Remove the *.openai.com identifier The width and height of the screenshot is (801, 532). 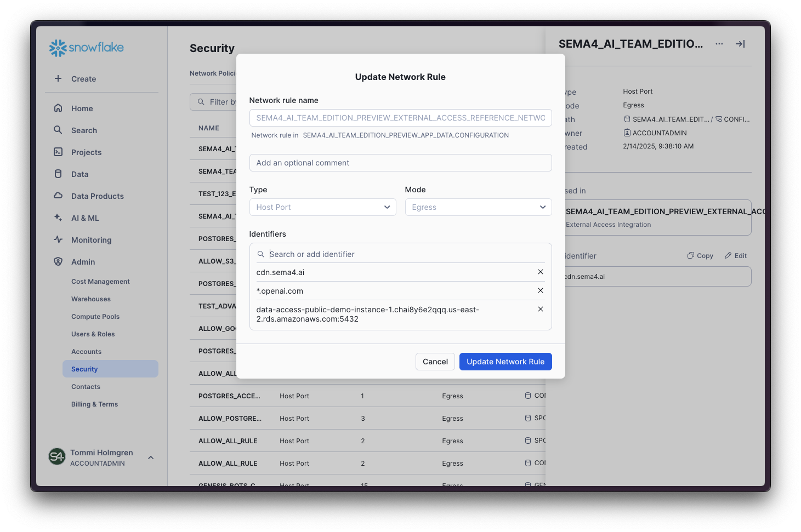[x=541, y=290]
